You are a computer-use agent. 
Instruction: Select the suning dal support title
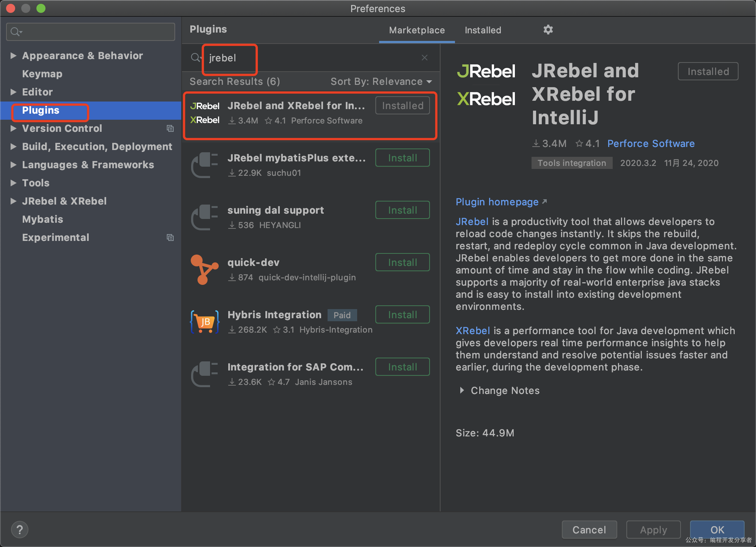click(276, 210)
